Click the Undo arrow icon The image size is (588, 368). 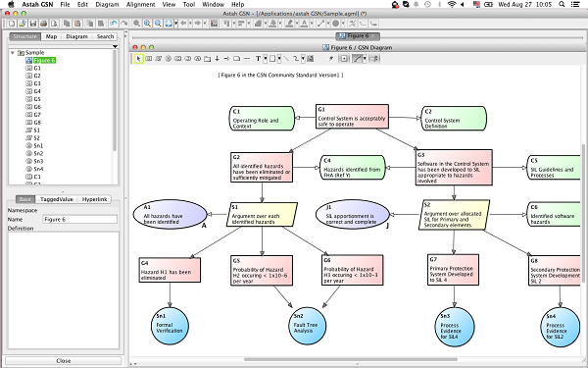114,24
